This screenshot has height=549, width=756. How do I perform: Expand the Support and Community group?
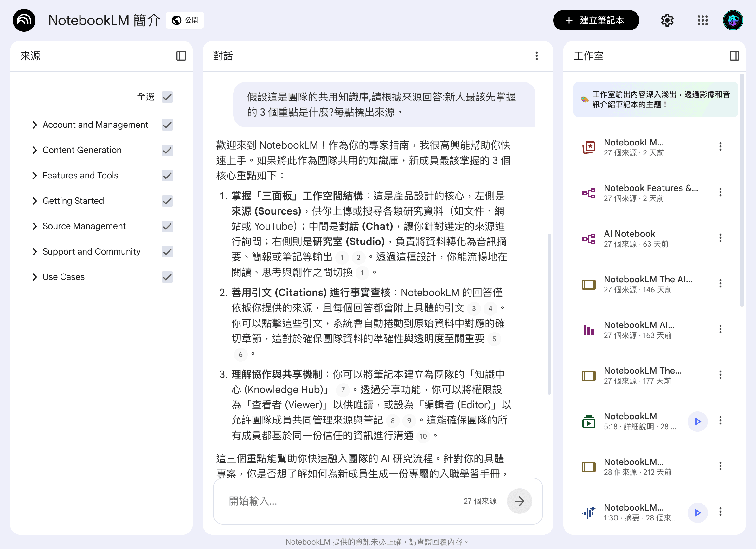(35, 252)
